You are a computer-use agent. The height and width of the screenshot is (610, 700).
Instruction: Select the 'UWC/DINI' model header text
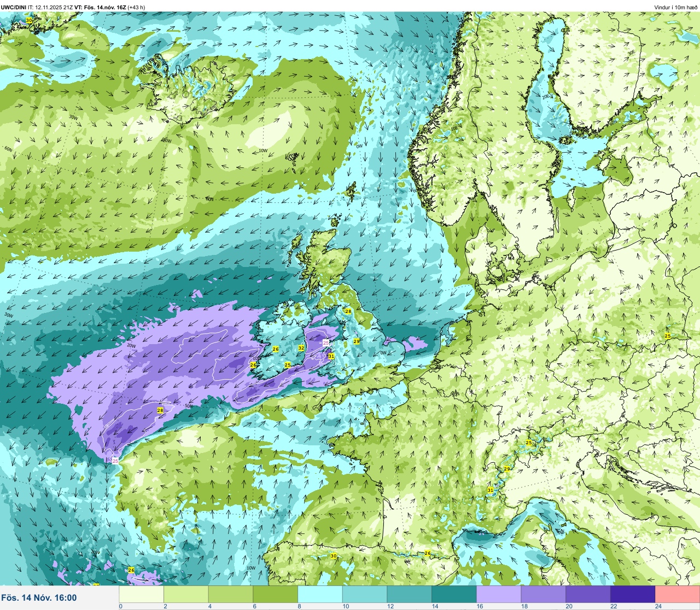pos(14,7)
